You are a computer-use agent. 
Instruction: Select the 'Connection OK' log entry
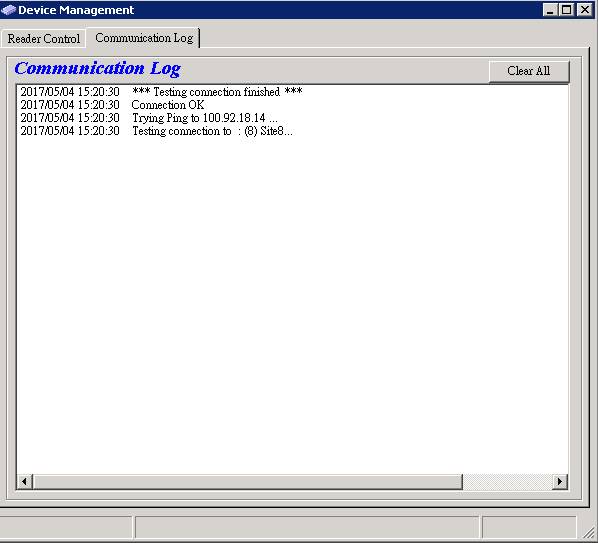112,105
